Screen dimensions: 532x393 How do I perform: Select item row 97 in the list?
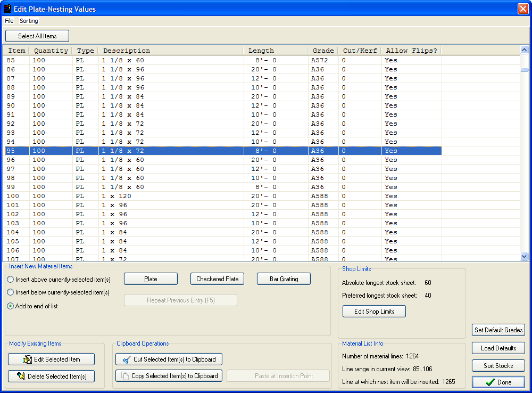coord(222,169)
